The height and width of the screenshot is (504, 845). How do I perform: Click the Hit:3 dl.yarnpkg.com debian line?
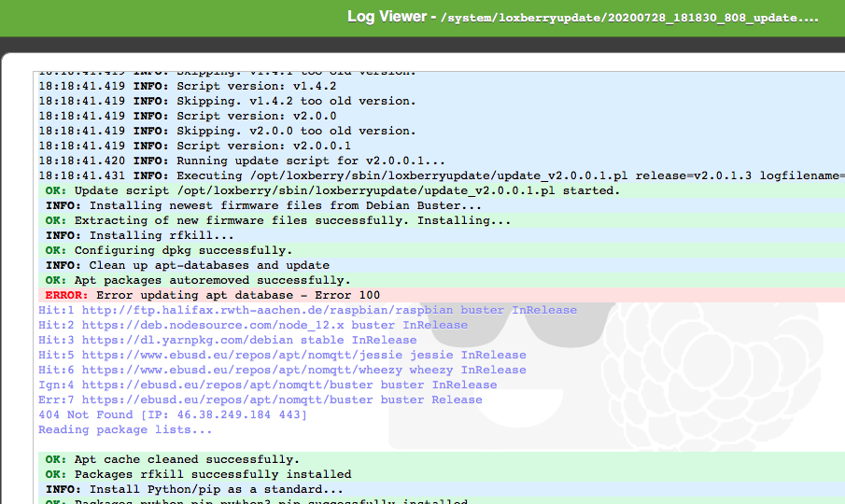(228, 341)
